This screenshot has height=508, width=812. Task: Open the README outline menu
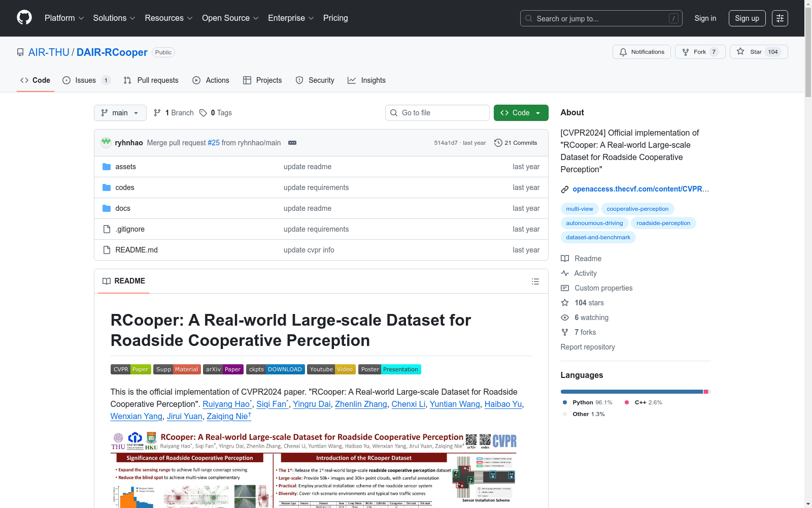[x=535, y=281]
